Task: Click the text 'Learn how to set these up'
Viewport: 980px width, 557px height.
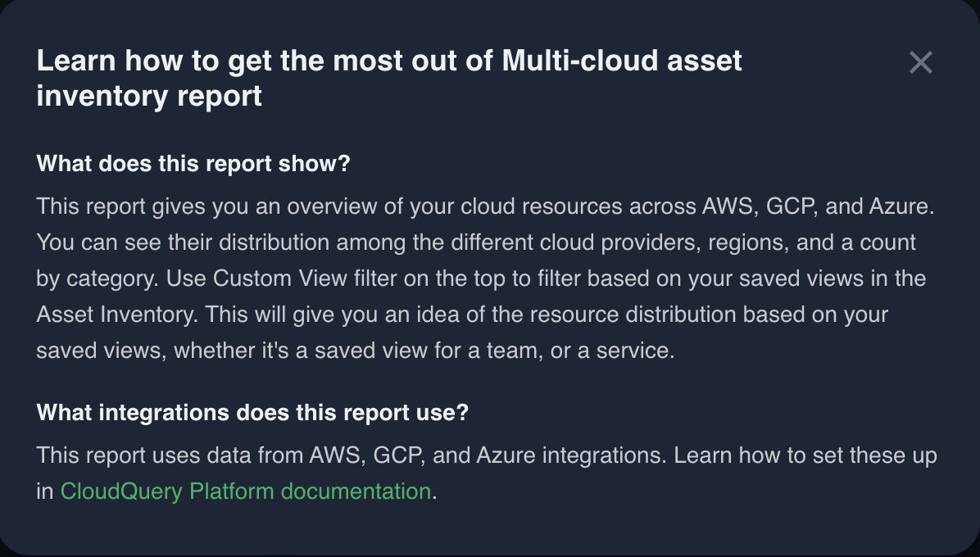Action: (x=805, y=455)
